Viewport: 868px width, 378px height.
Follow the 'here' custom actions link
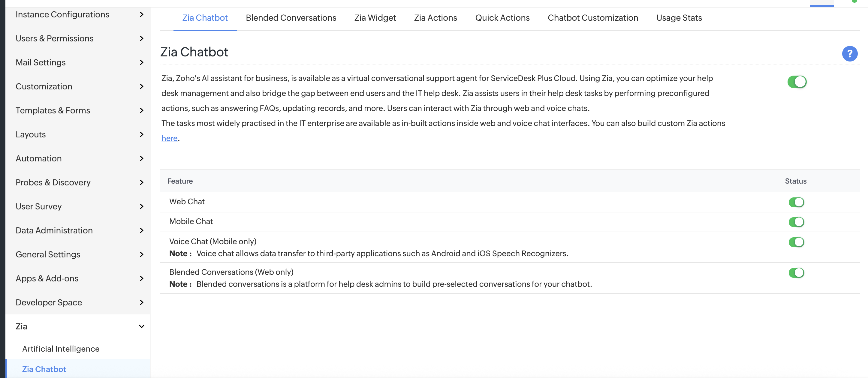169,138
